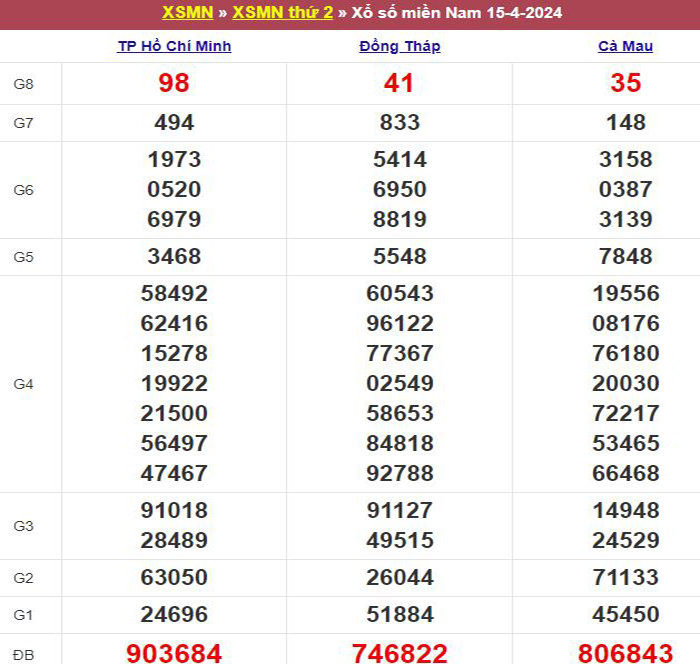Image resolution: width=700 pixels, height=664 pixels.
Task: Select special prize 806843
Action: tap(625, 653)
